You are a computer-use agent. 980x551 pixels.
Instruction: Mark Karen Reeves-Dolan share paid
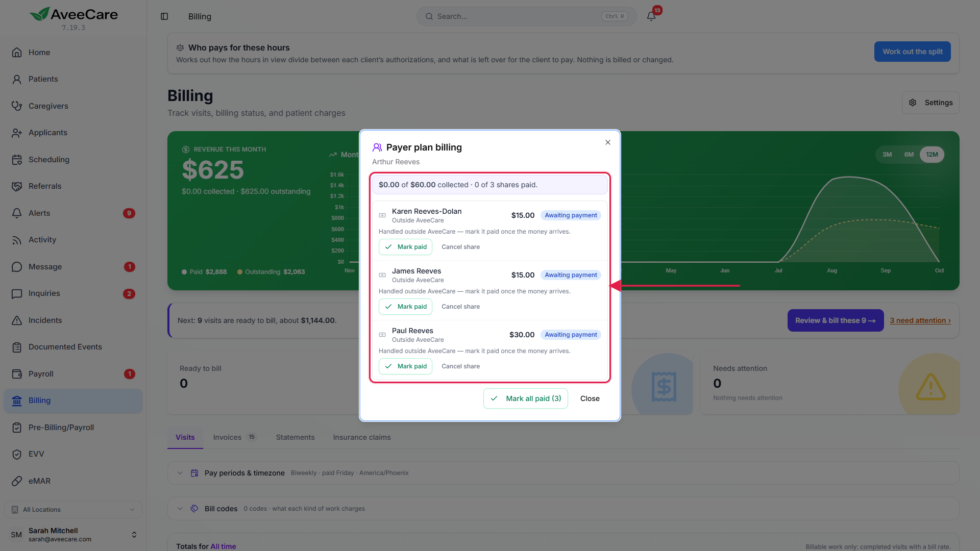pyautogui.click(x=405, y=247)
